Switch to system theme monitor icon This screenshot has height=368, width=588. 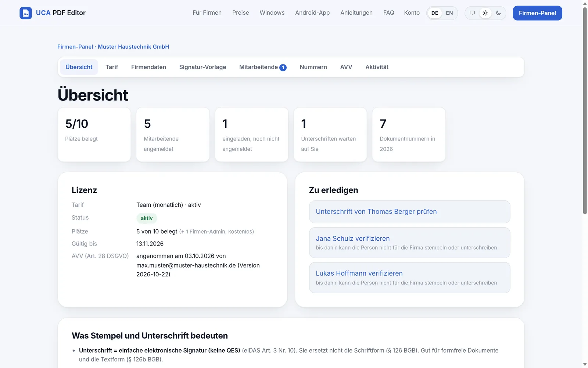472,13
